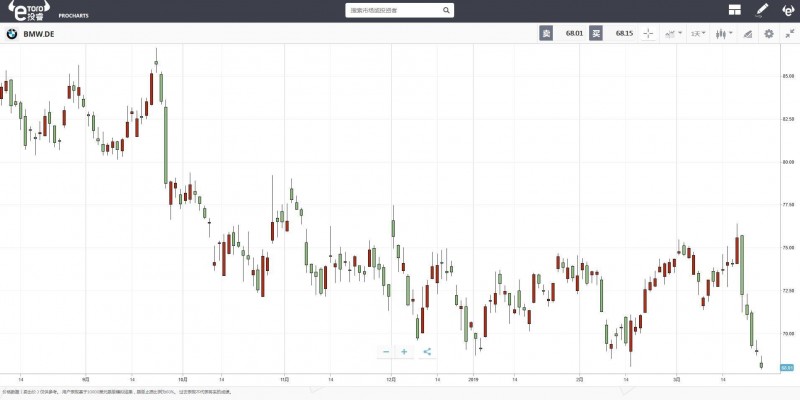The height and width of the screenshot is (400, 800).
Task: Click the sell price 68.01
Action: pyautogui.click(x=574, y=34)
